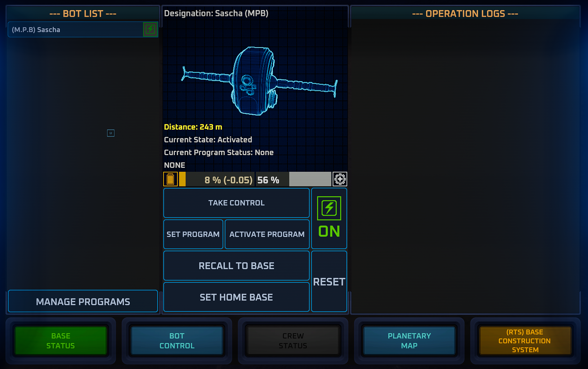Click the lightning power icon in bot list
Viewport: 588px width, 369px height.
[x=150, y=29]
